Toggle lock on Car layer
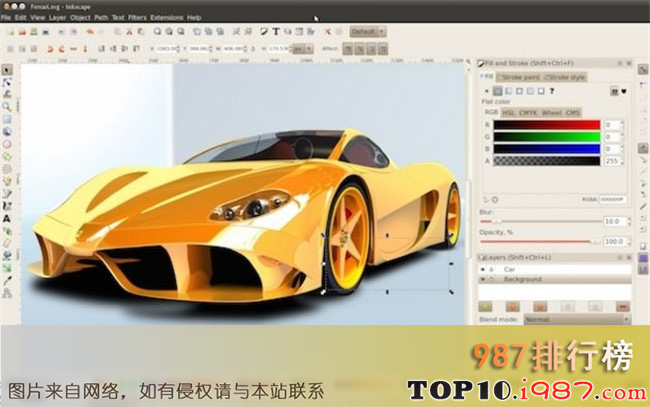Screen dimensions: 650x407 [492, 269]
